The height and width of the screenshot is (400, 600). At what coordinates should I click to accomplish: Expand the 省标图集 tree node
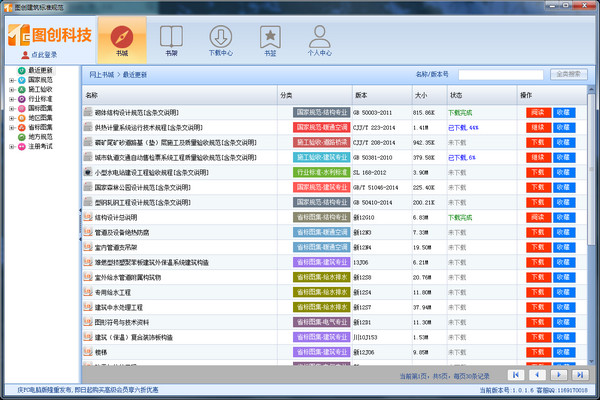point(10,127)
